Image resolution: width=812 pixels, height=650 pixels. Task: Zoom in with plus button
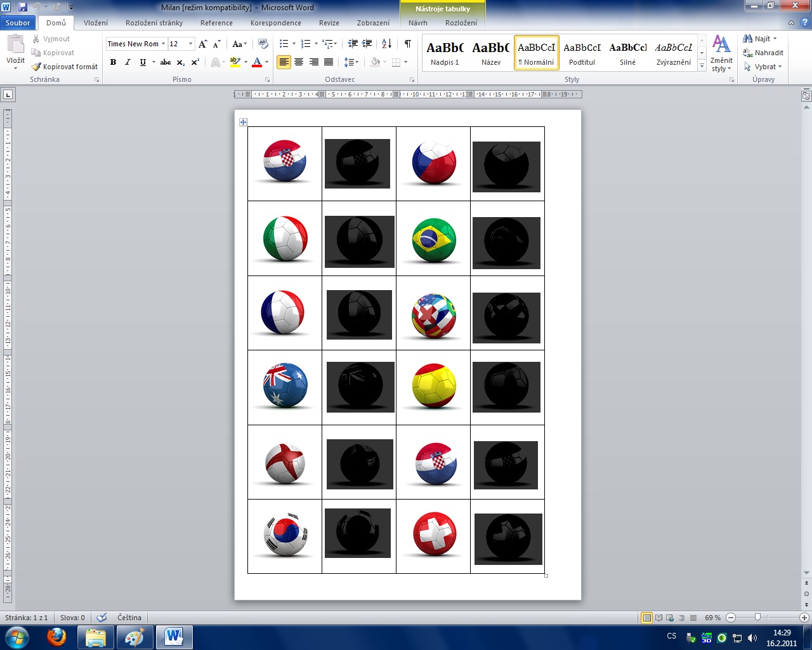(x=805, y=618)
